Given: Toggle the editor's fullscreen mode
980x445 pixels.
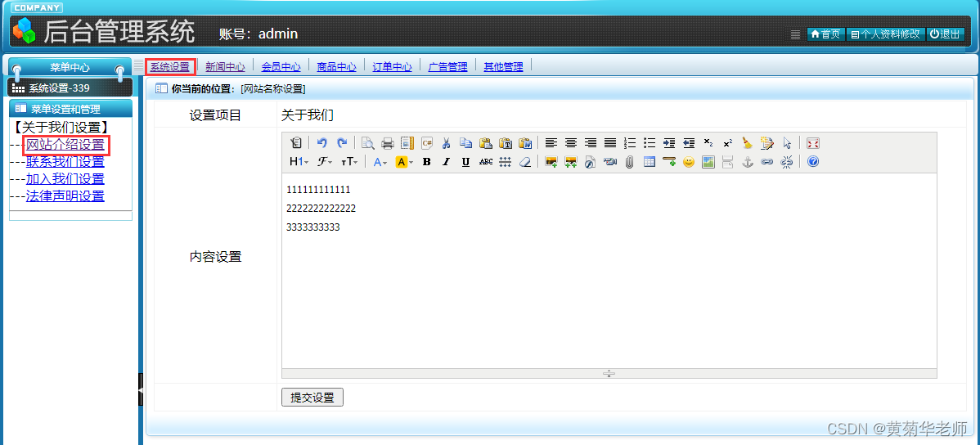Looking at the screenshot, I should pyautogui.click(x=812, y=143).
